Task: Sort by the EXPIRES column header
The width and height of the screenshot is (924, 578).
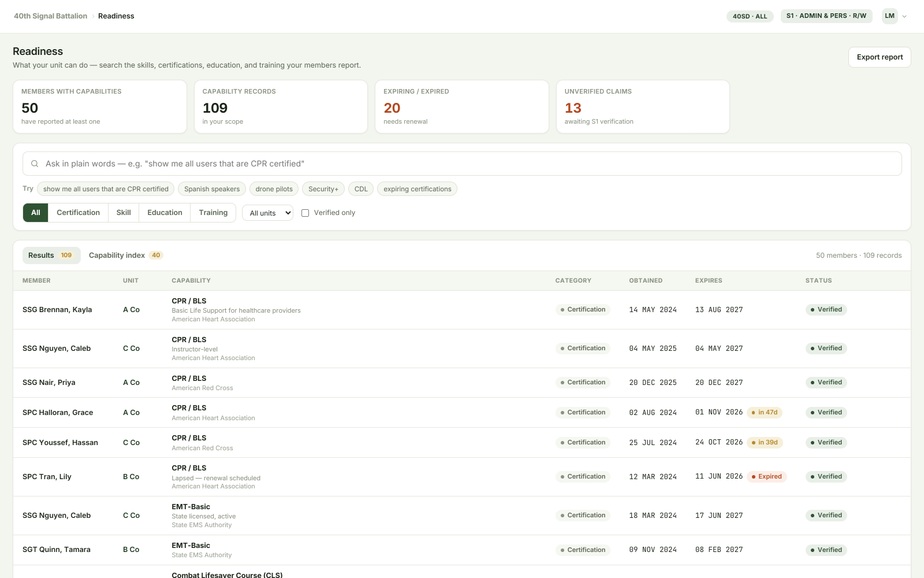Action: [x=709, y=281]
